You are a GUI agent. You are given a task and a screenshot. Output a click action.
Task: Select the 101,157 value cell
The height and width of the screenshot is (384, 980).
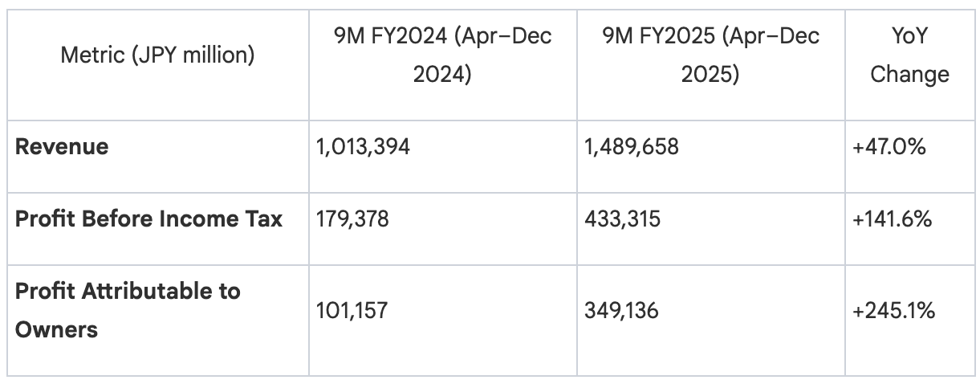pyautogui.click(x=353, y=309)
